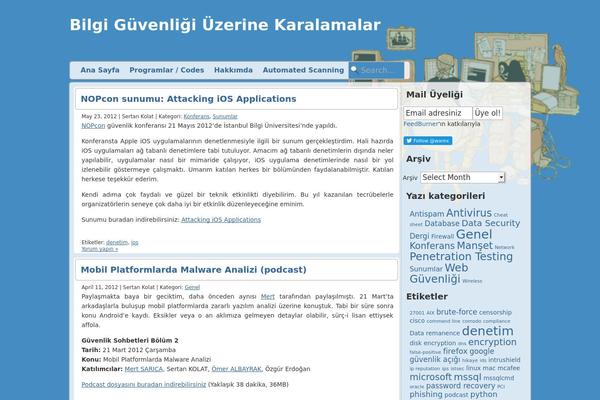Select the password recovery tag
Screen dimensions: 600x400
pos(460,386)
